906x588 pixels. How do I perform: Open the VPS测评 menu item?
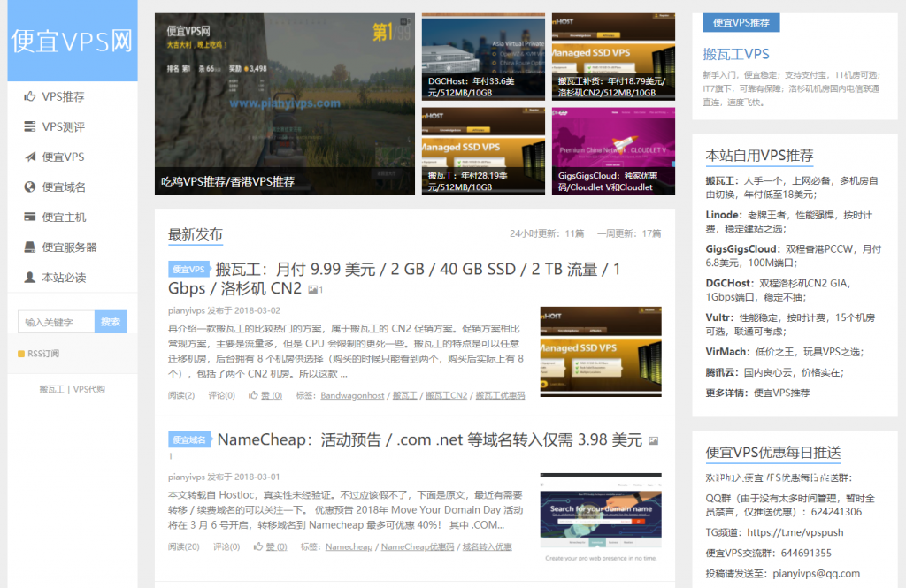point(64,126)
